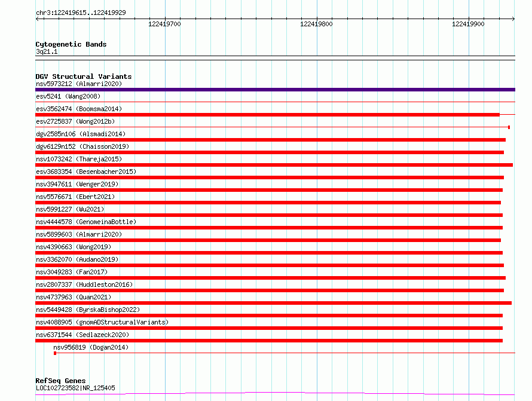Click the nsv1073242 (Thareja2015) label
This screenshot has height=401, width=532.
(x=79, y=159)
